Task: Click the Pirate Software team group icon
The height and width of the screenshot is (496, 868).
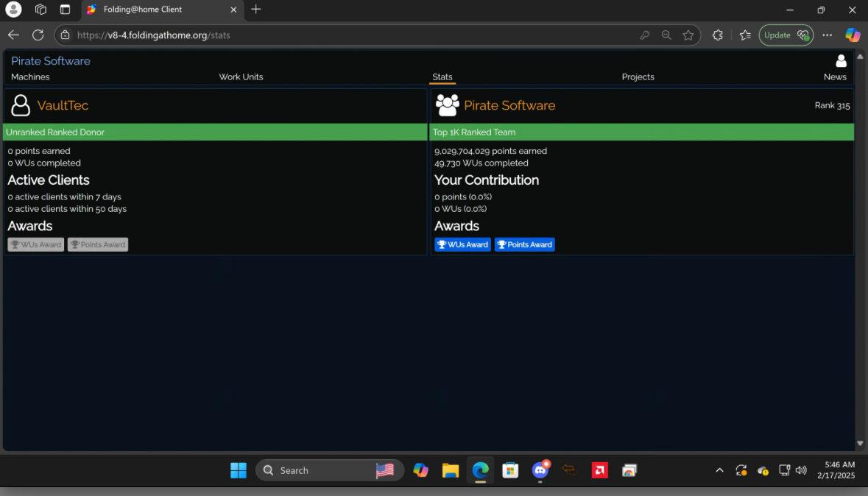Action: [x=448, y=105]
